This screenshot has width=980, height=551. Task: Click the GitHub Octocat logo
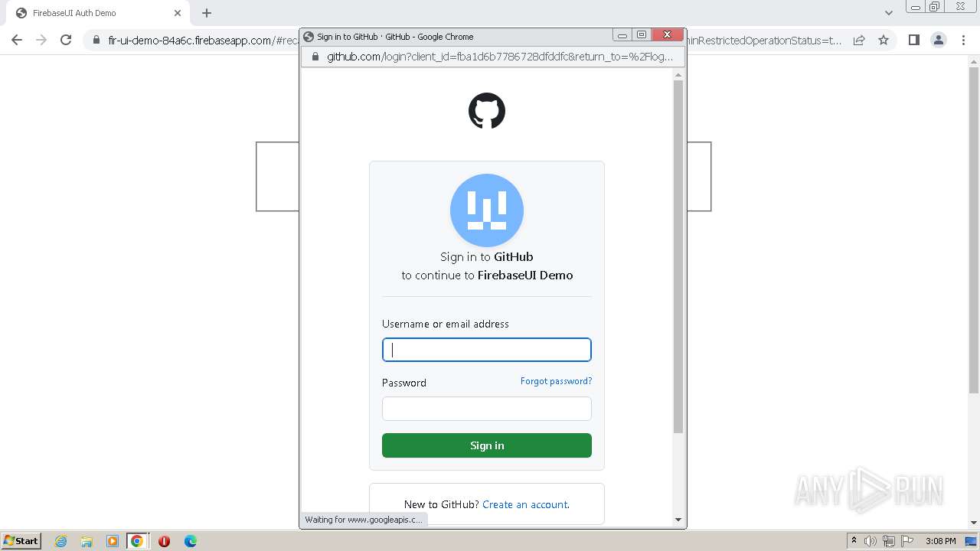point(487,111)
